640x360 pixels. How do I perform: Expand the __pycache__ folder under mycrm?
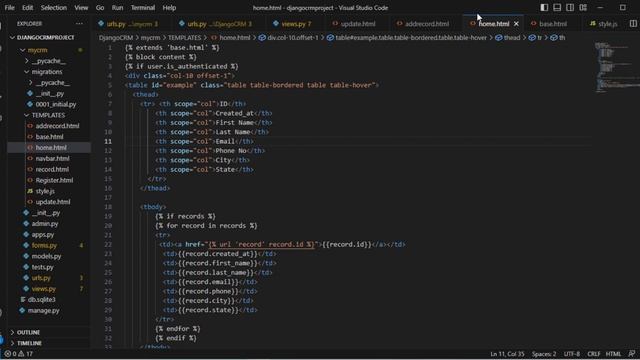[x=48, y=61]
